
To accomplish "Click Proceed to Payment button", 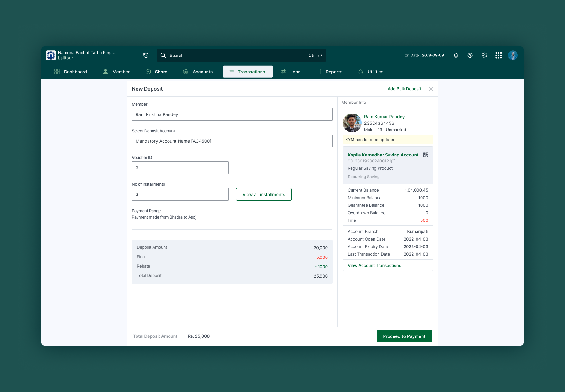I will [404, 336].
